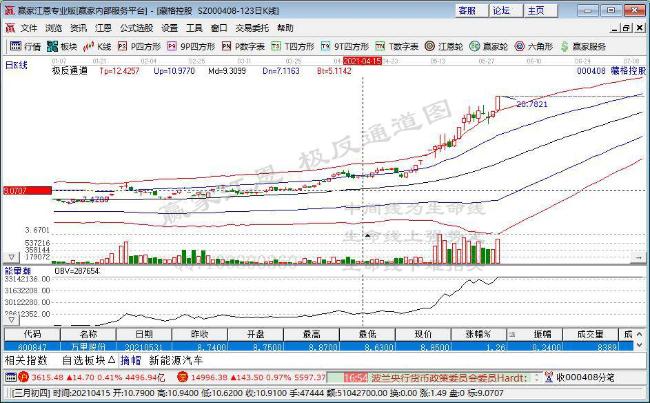Click the 日K线 period label
650x403 pixels.
[16, 65]
